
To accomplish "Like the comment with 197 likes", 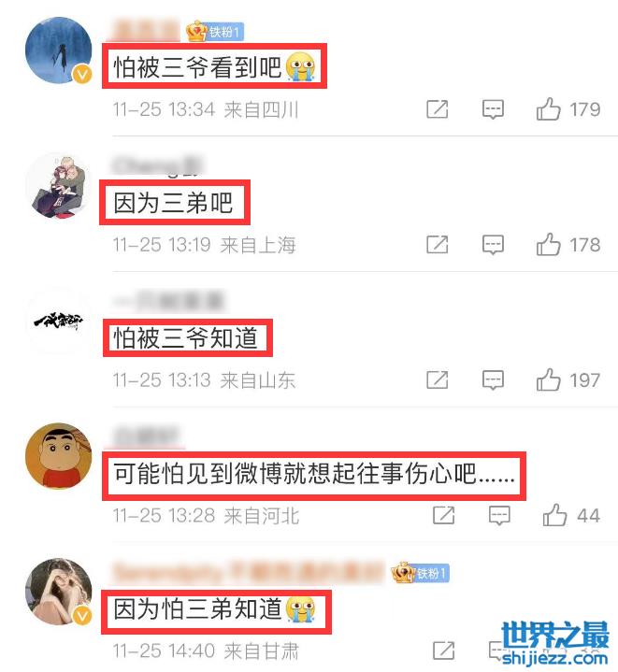I will point(548,379).
